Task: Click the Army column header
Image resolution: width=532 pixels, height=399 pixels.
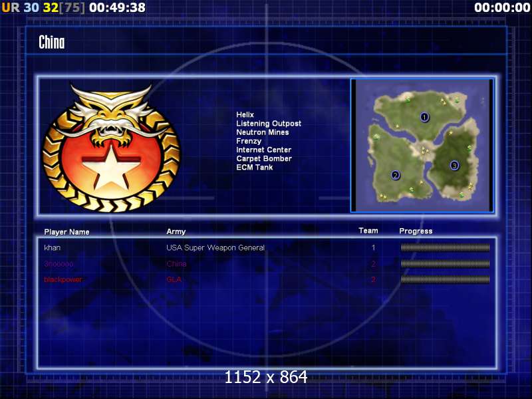Action: 176,231
